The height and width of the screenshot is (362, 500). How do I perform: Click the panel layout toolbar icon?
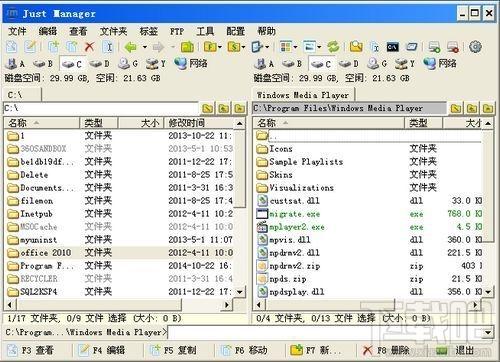coord(257,47)
